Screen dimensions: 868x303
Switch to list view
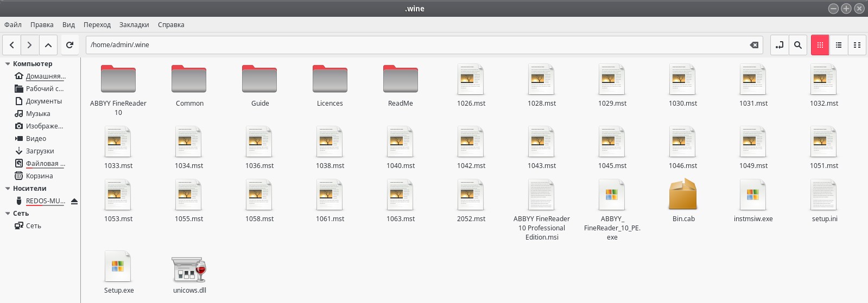(839, 45)
